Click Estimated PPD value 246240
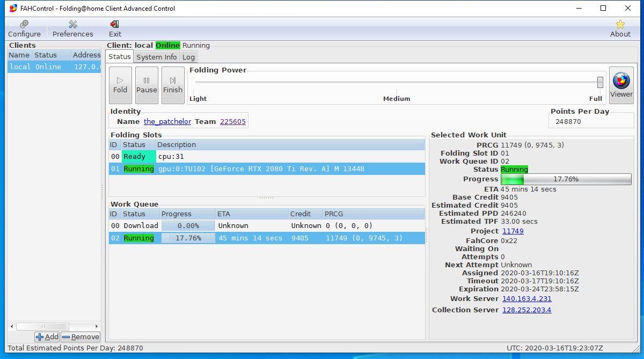The image size is (644, 359). pos(513,213)
